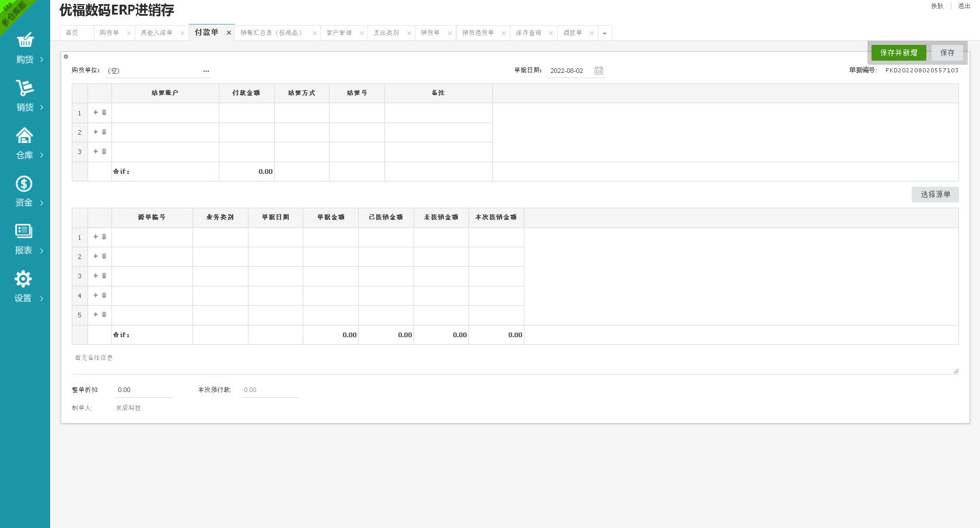This screenshot has height=528, width=980.
Task: Open the 资金 funds dollar icon
Action: coord(24,184)
